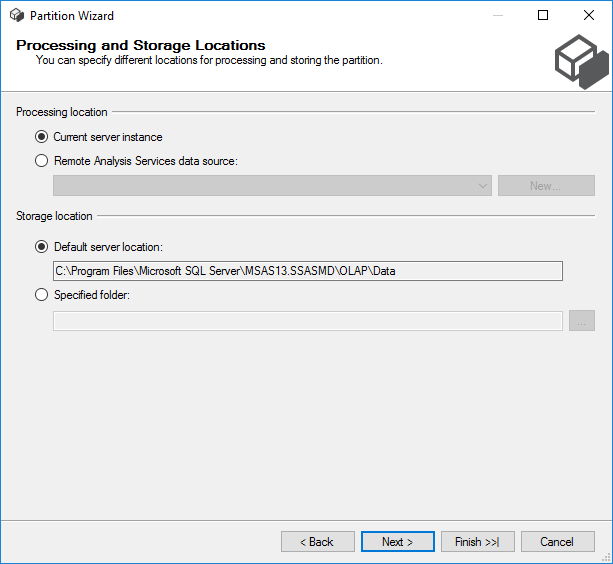Viewport: 613px width, 564px height.
Task: Click Finish to complete the wizard
Action: (477, 542)
